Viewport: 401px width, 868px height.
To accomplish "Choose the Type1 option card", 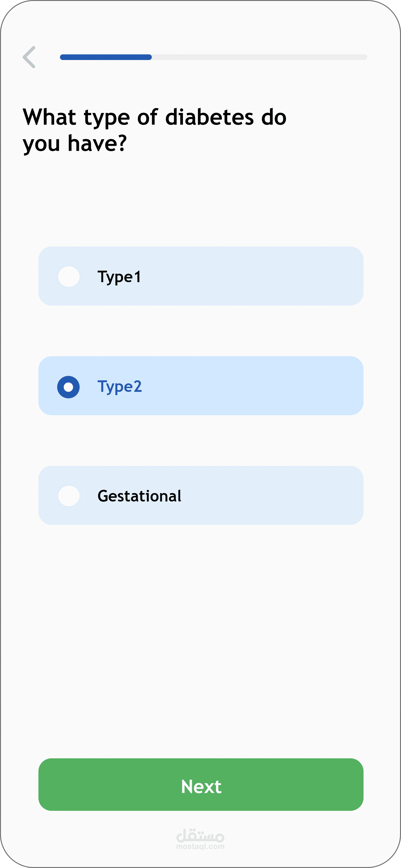I will (201, 276).
